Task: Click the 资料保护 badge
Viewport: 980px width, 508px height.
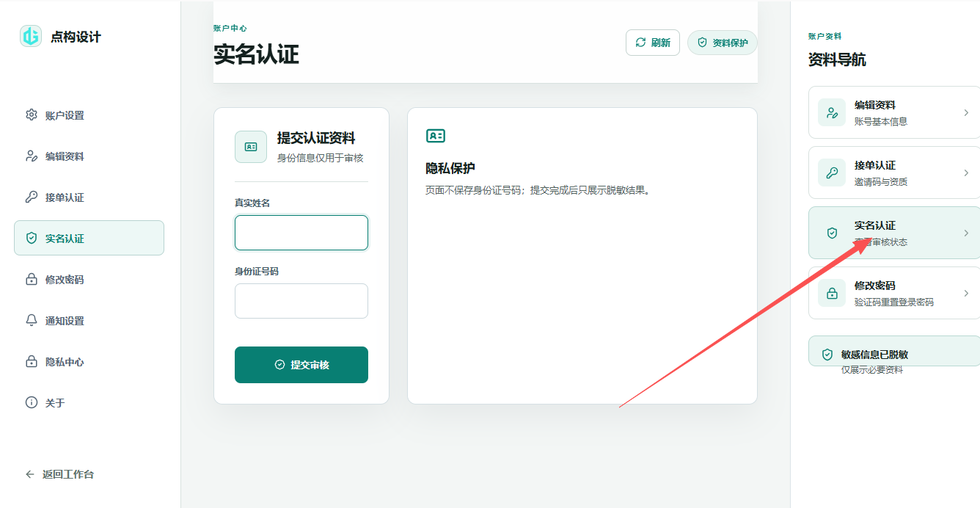Action: tap(722, 43)
